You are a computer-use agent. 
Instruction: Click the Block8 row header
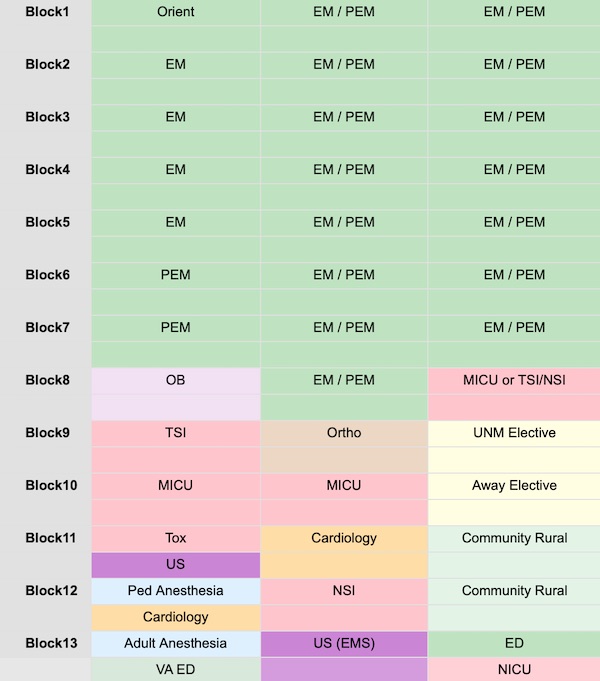coord(47,380)
